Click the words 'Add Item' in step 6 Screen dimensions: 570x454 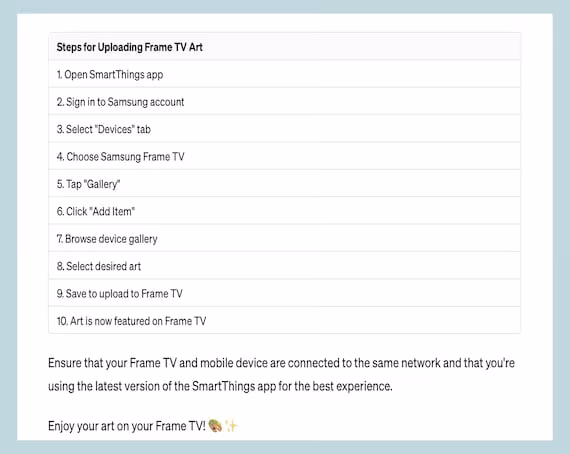pos(112,211)
